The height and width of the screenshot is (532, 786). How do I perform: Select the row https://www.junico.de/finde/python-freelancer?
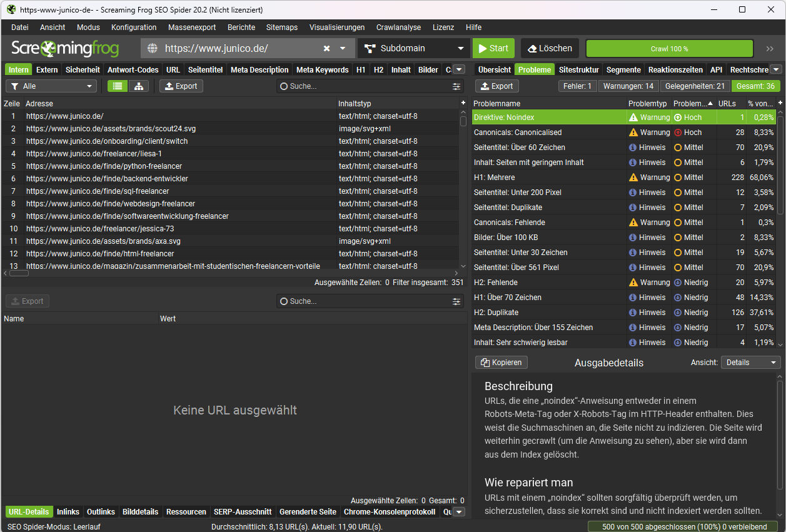point(231,166)
